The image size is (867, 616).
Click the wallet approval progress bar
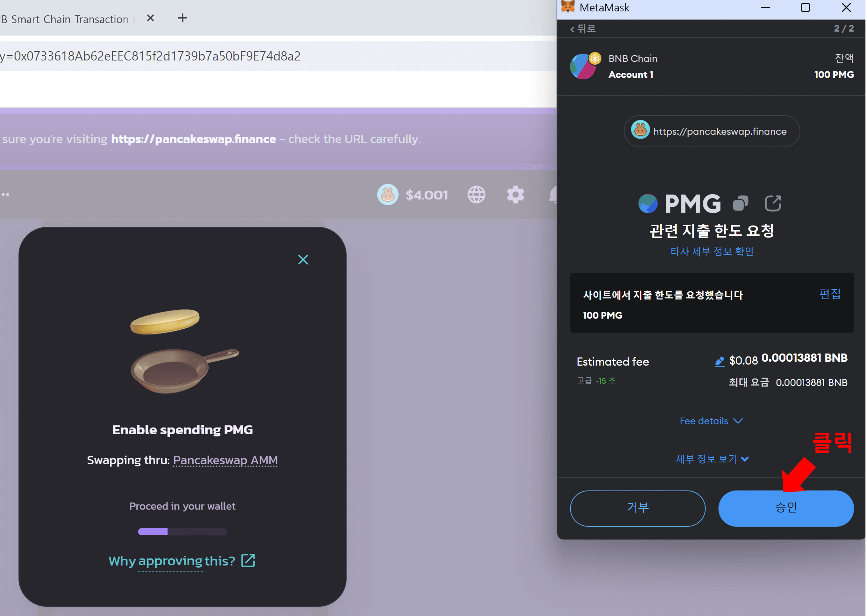(x=182, y=531)
